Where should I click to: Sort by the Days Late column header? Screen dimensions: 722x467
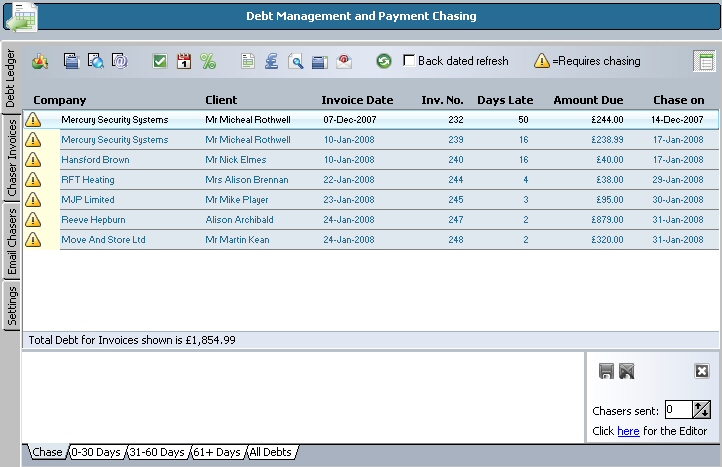505,100
